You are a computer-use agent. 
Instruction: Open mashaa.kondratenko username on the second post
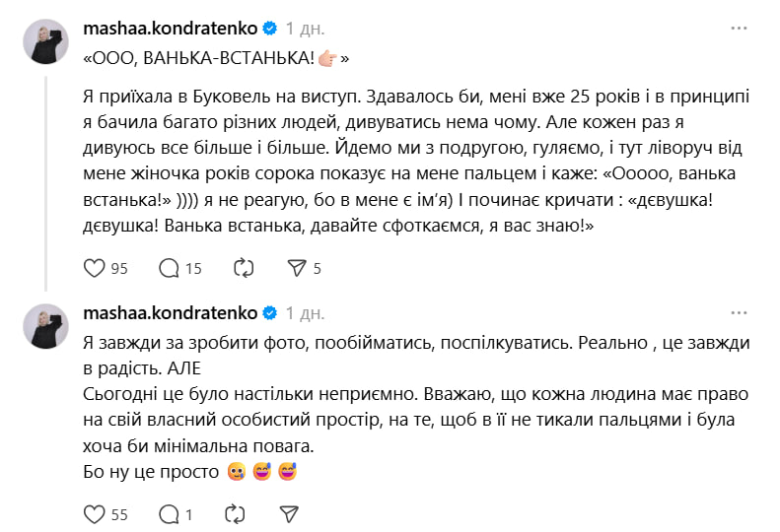(170, 313)
